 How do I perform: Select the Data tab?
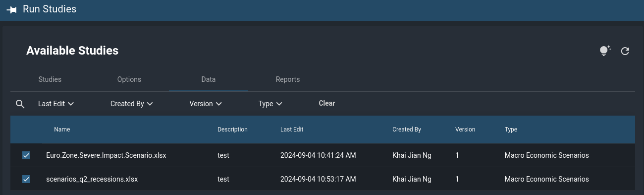(209, 79)
